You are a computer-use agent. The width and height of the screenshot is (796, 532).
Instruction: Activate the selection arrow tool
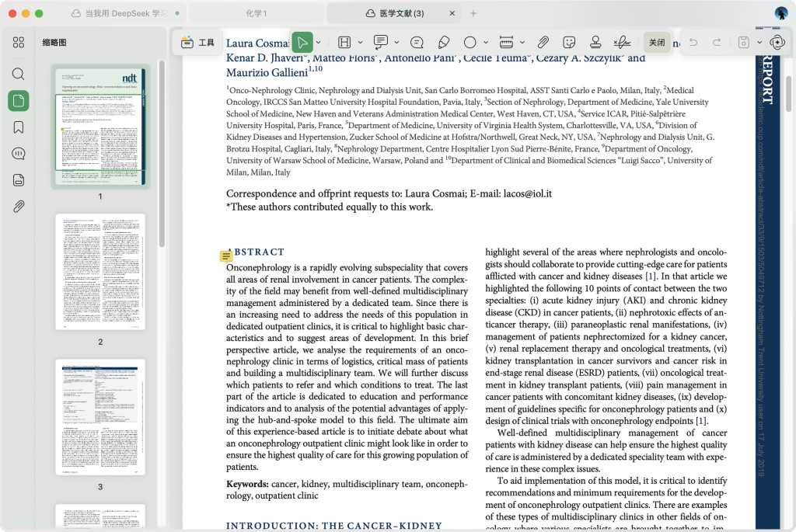pos(302,42)
